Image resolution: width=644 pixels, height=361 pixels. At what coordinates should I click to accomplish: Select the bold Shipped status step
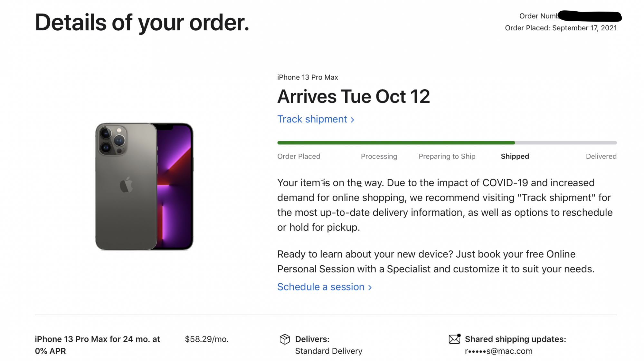(515, 156)
